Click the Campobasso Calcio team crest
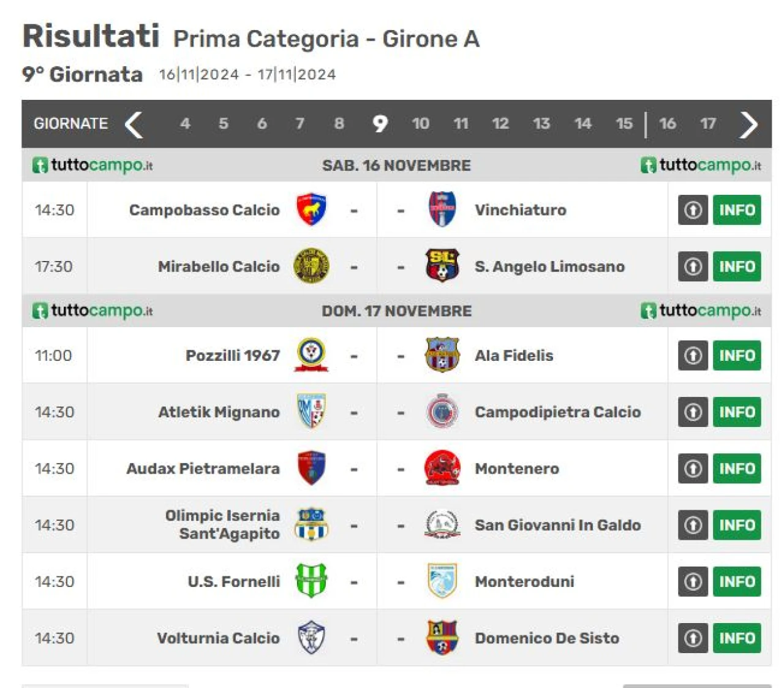 tap(311, 210)
